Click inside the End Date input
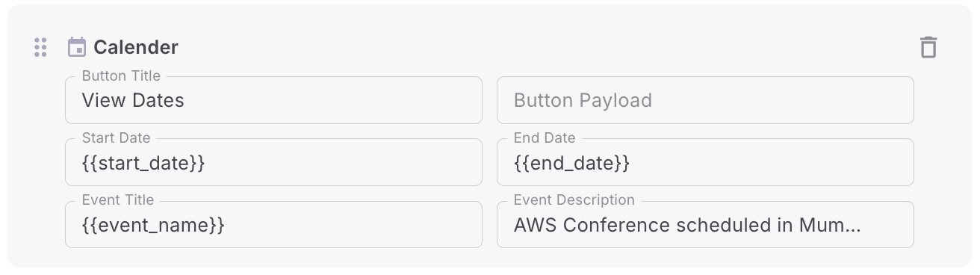 pyautogui.click(x=705, y=162)
